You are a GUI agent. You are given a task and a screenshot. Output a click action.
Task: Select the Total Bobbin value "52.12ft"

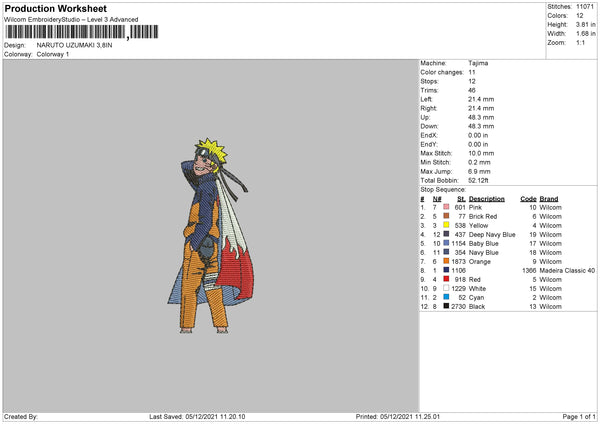[x=478, y=180]
